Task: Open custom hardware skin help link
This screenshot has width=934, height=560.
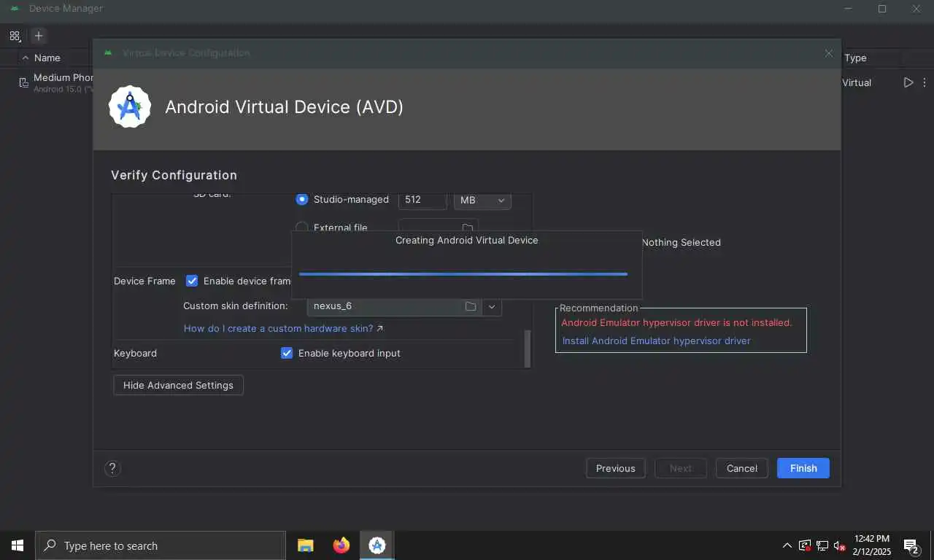Action: point(283,328)
